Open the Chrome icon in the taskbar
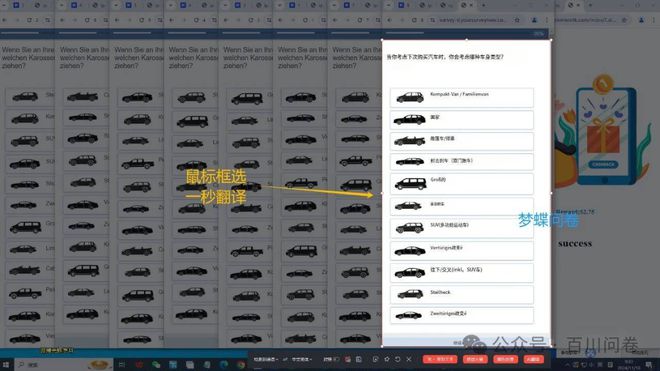This screenshot has width=660, height=371. [241, 365]
